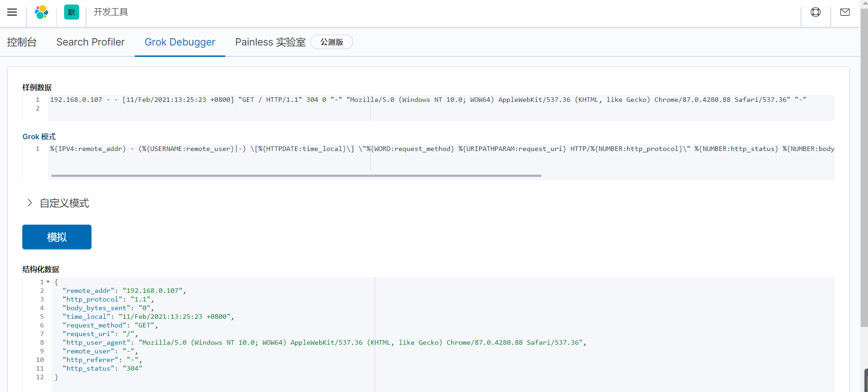The height and width of the screenshot is (392, 868).
Task: Collapse the JSON fold arrow on line 1
Action: click(x=48, y=282)
